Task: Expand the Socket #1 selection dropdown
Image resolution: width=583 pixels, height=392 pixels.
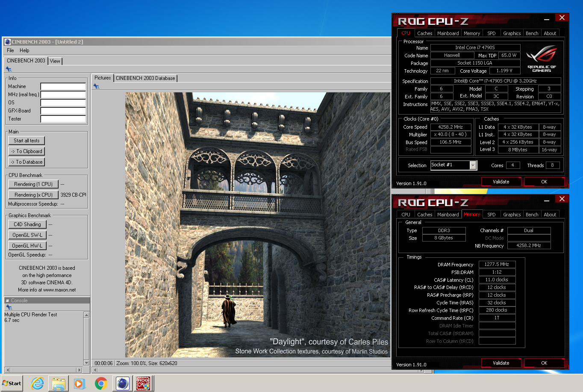Action: 473,165
